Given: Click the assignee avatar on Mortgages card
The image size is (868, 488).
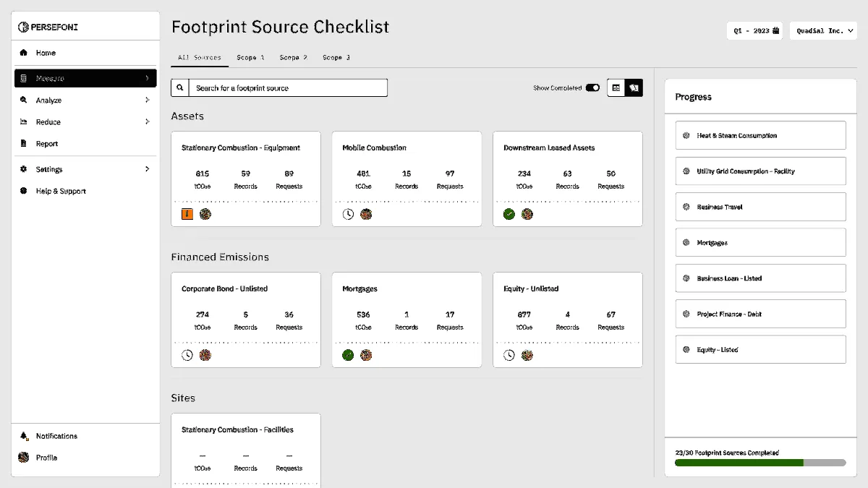Looking at the screenshot, I should (366, 355).
